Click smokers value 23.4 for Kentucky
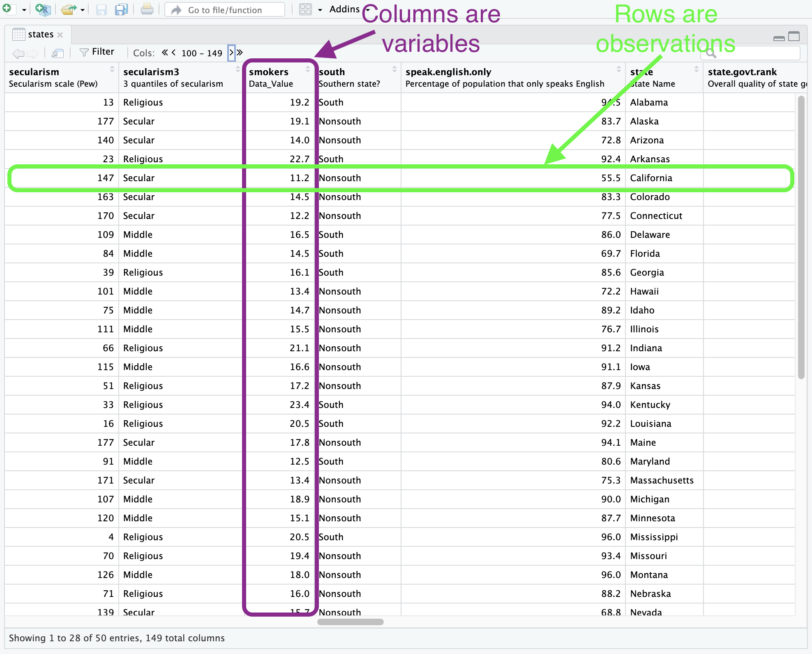 300,405
